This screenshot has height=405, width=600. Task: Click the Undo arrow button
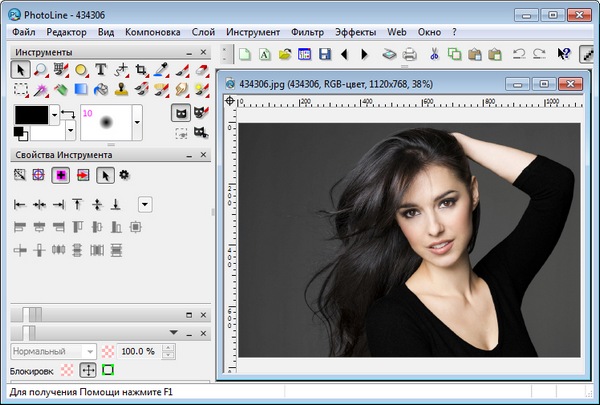(519, 54)
